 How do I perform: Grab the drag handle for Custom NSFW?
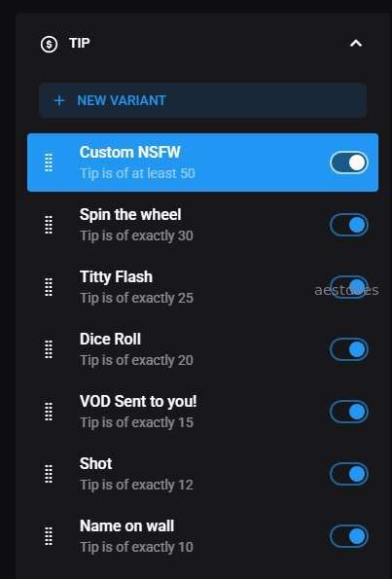[49, 163]
